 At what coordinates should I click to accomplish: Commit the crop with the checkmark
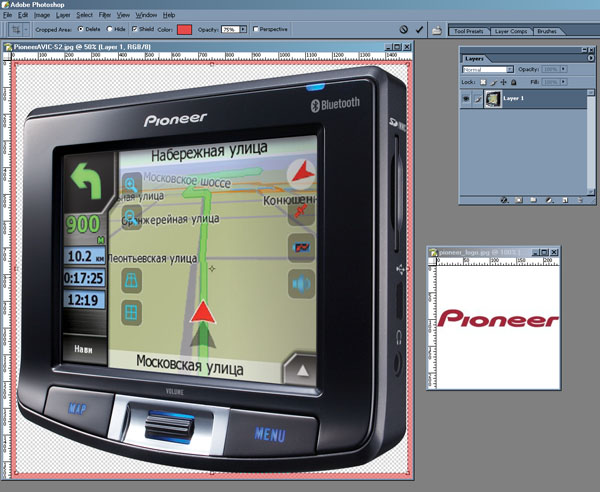coord(419,29)
